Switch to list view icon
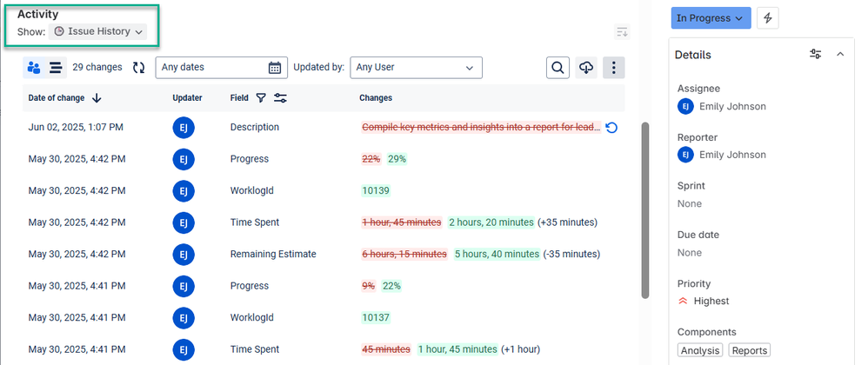The height and width of the screenshot is (365, 868). (56, 68)
